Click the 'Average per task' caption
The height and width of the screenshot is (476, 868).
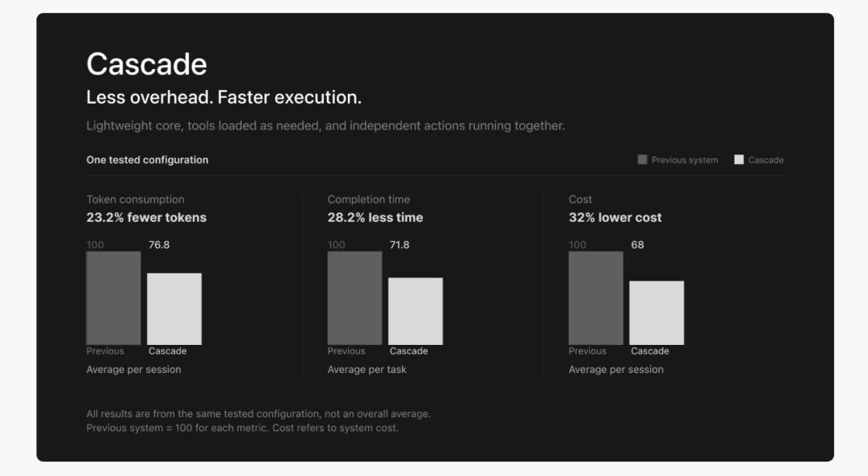(x=367, y=370)
